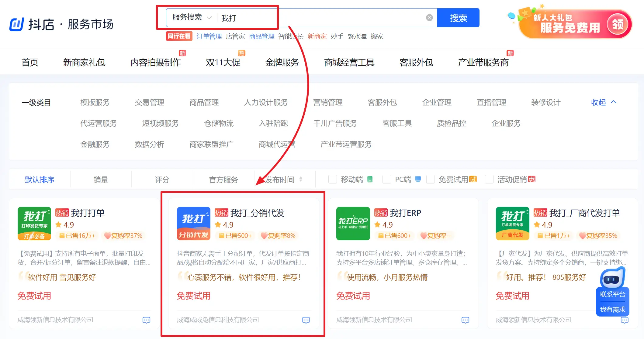Click the monitor icon beside PC端
The height and width of the screenshot is (339, 644).
coord(418,179)
